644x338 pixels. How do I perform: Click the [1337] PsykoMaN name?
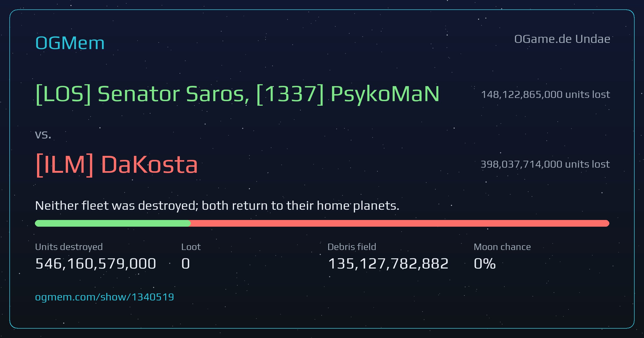coord(348,94)
